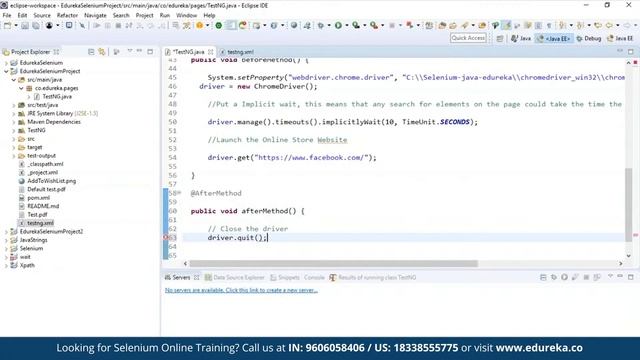Image resolution: width=640 pixels, height=360 pixels.
Task: Close the TestNG.java editor tab
Action: point(211,52)
